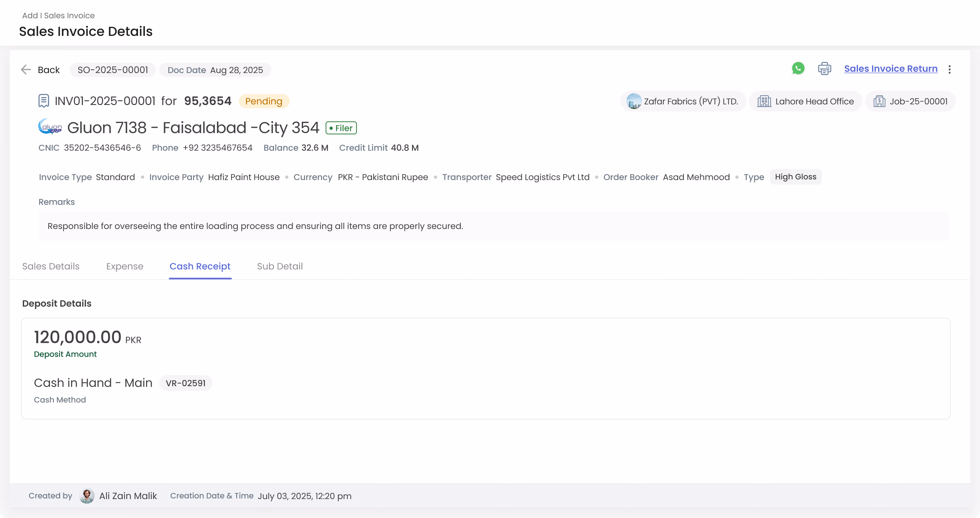This screenshot has width=980, height=518.
Task: Click the Add | Sales Invoice breadcrumb
Action: [58, 16]
